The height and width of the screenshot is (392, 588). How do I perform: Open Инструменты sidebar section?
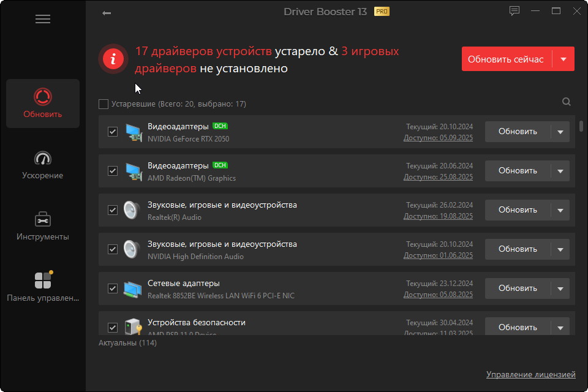pyautogui.click(x=43, y=226)
